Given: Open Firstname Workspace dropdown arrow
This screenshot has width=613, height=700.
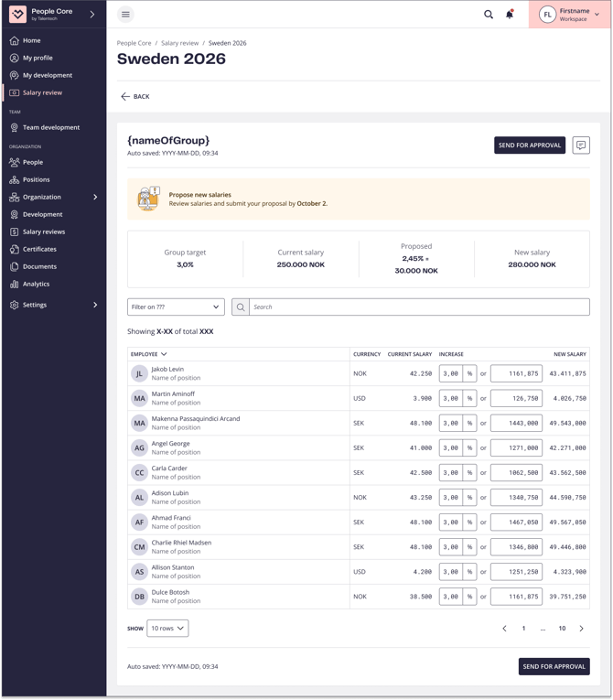Looking at the screenshot, I should click(x=597, y=15).
